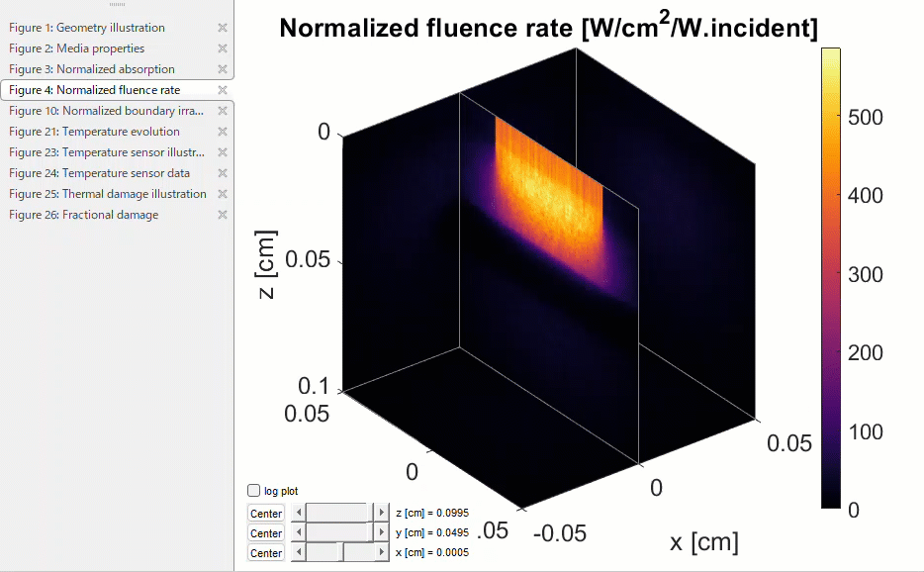Image resolution: width=924 pixels, height=572 pixels.
Task: Enable the log plot checkbox
Action: tap(254, 491)
